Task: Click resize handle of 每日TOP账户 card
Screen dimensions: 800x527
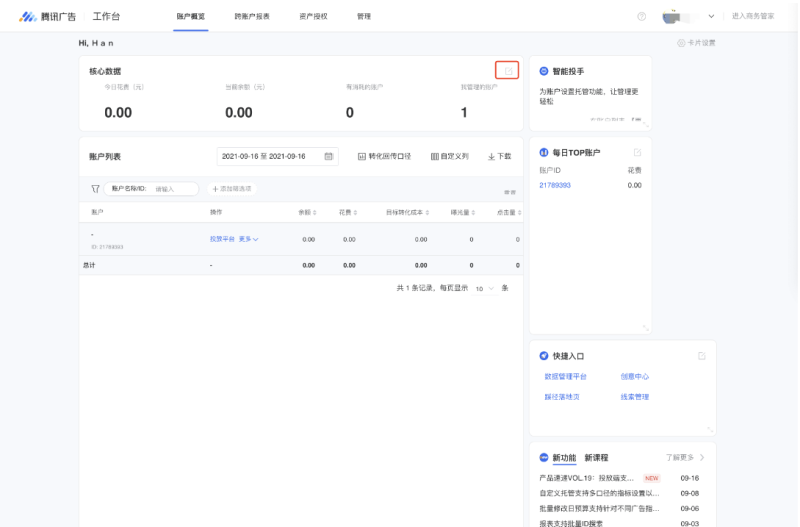Action: coord(645,328)
